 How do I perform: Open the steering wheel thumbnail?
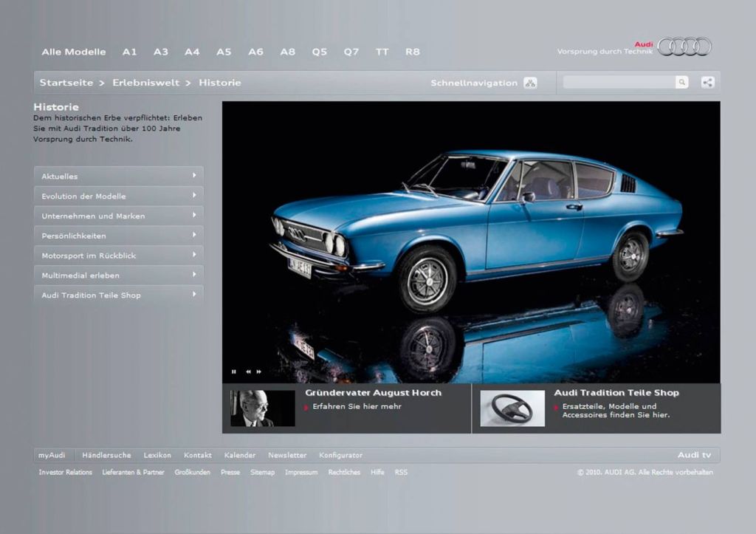tap(512, 408)
